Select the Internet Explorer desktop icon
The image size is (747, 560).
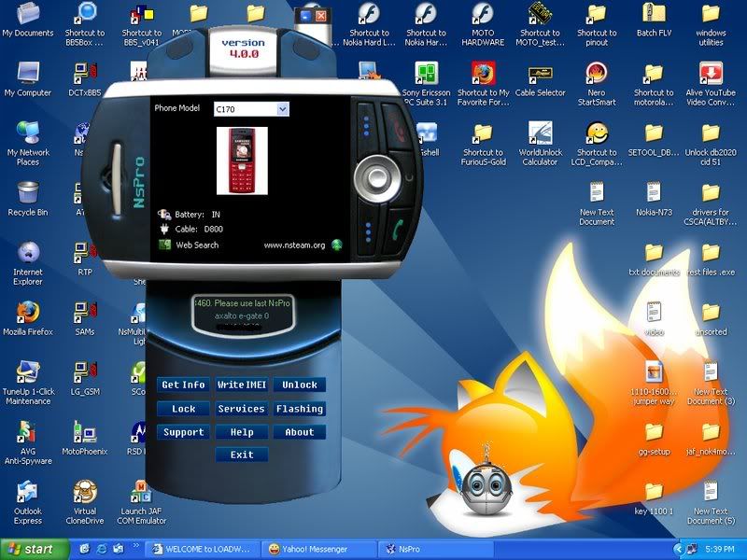pyautogui.click(x=28, y=263)
